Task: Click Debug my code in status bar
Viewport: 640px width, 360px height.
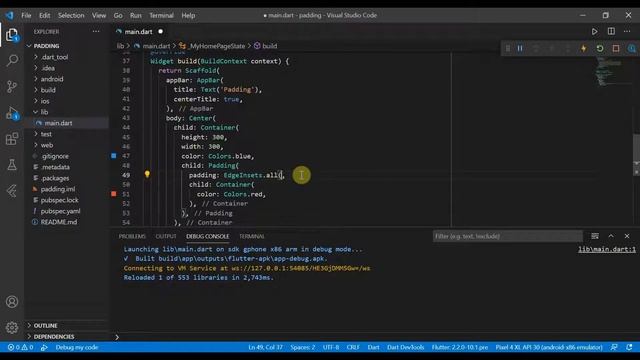Action: click(x=77, y=347)
